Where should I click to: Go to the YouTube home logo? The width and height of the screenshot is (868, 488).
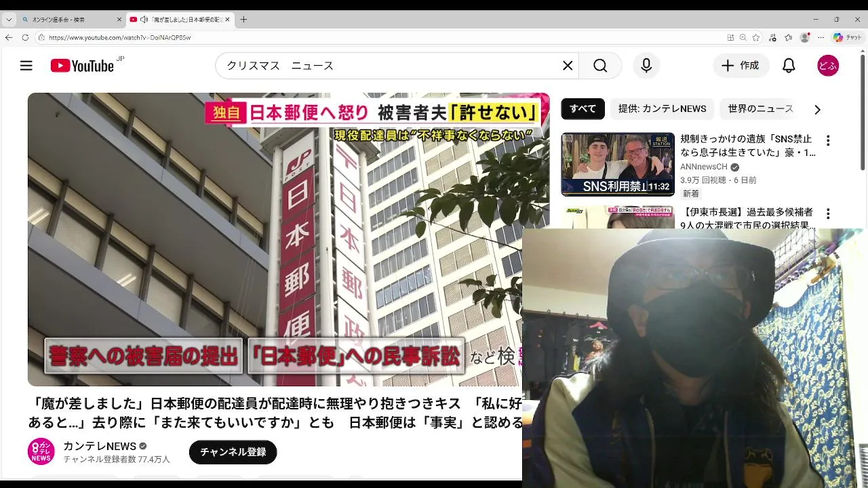pos(82,66)
